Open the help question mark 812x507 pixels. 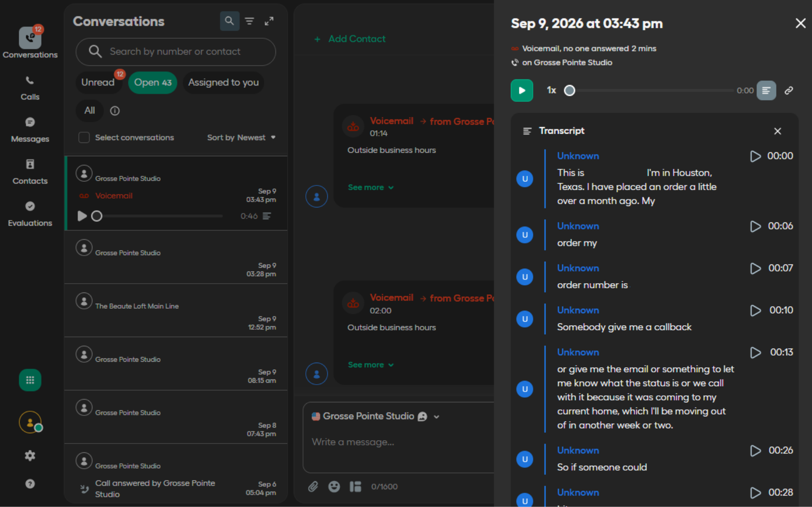[30, 484]
